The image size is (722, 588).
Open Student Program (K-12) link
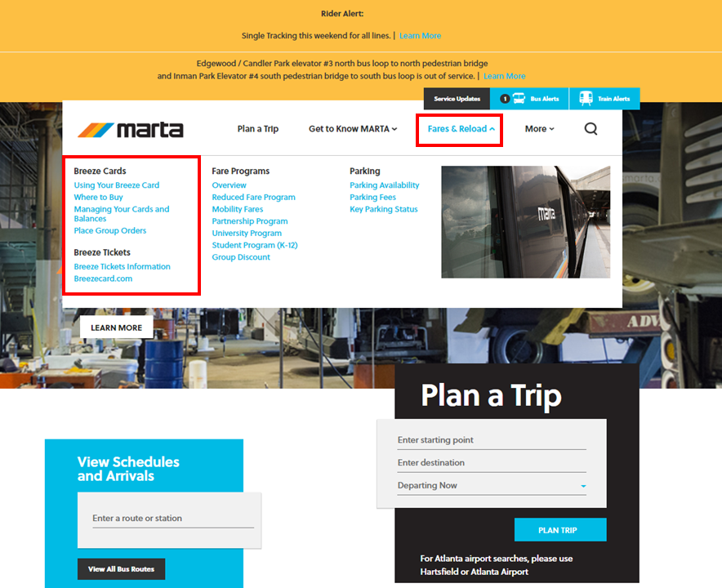pos(255,245)
